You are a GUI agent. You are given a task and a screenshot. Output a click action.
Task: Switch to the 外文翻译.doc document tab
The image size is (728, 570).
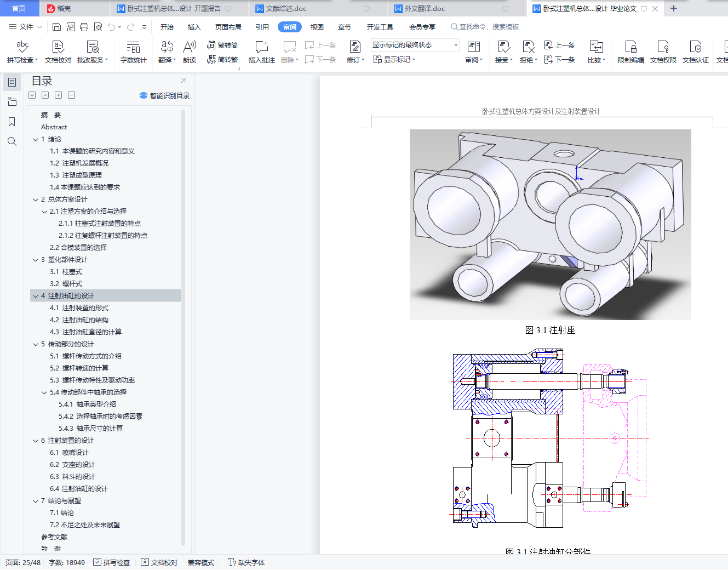(425, 9)
